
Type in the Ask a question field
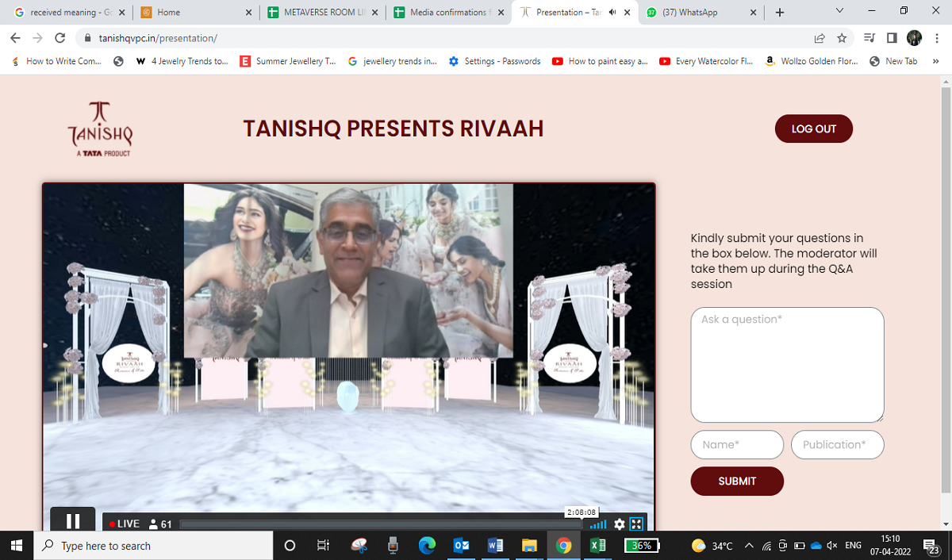coord(786,365)
